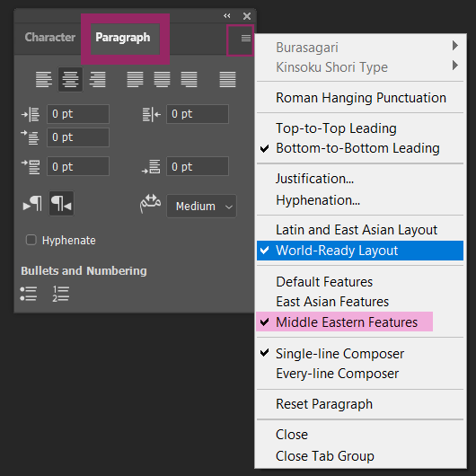The height and width of the screenshot is (476, 476).
Task: Apply numbered list icon
Action: (x=61, y=294)
